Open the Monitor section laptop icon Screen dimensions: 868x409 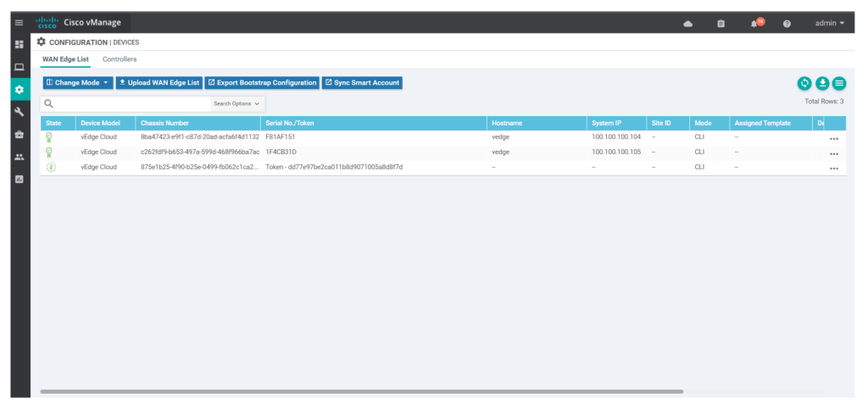(19, 66)
